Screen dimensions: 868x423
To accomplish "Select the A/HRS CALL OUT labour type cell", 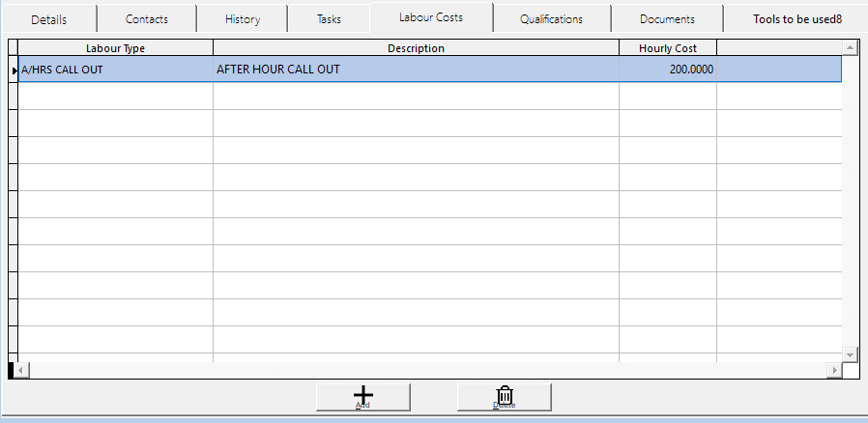I will coord(116,70).
